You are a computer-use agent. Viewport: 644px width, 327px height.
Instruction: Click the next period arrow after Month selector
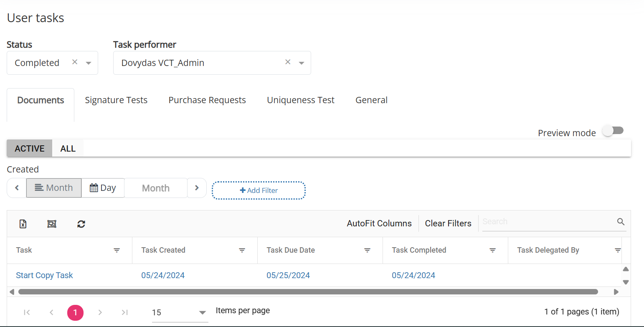pos(197,188)
